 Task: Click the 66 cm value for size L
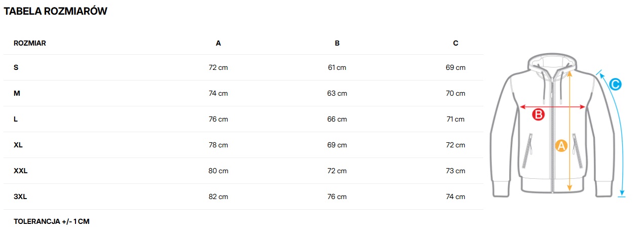pos(337,119)
